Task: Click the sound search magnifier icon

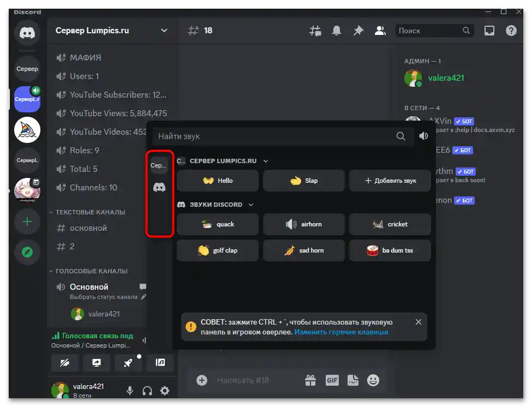Action: (401, 136)
